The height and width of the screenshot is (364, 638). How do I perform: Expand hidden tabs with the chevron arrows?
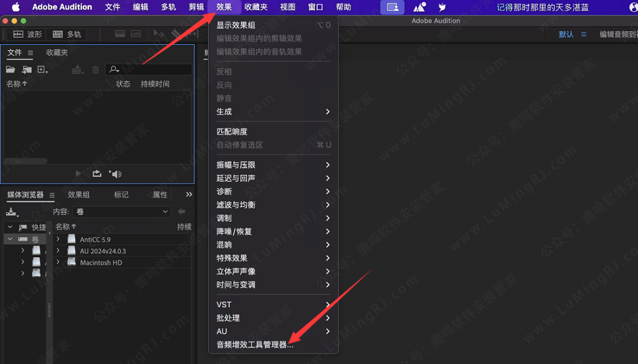click(188, 194)
